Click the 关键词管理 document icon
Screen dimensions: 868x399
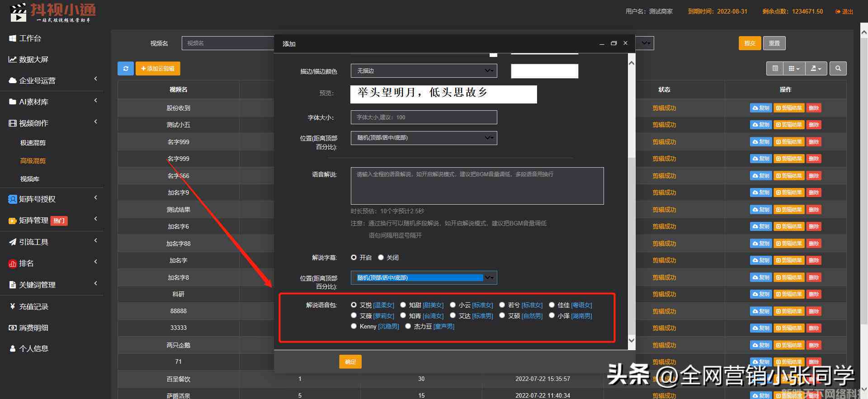(x=13, y=285)
